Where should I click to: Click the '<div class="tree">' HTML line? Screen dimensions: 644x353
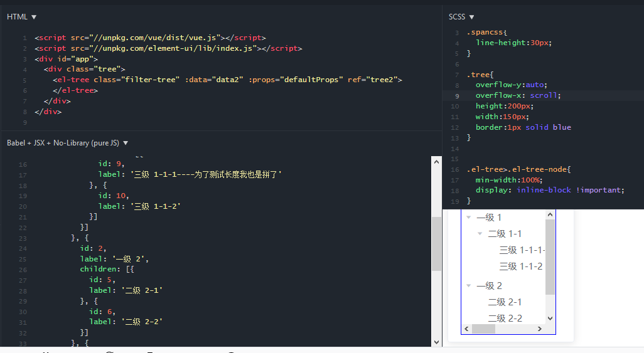point(84,69)
